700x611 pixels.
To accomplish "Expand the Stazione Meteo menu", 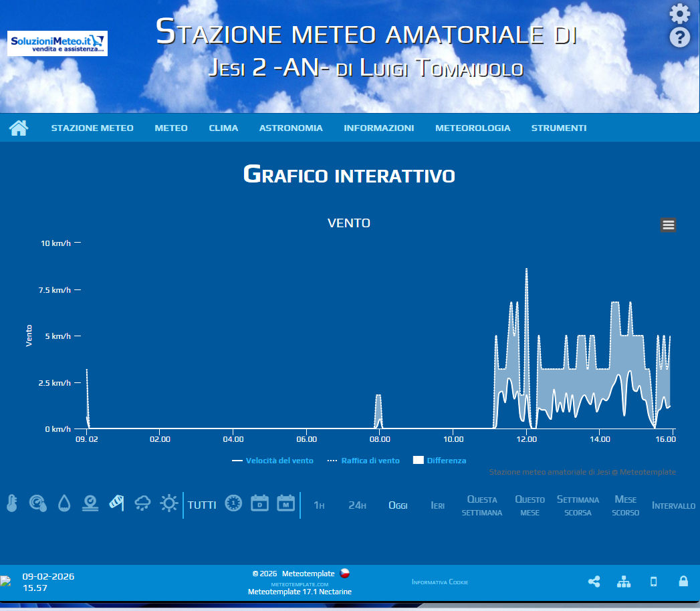I will tap(92, 128).
